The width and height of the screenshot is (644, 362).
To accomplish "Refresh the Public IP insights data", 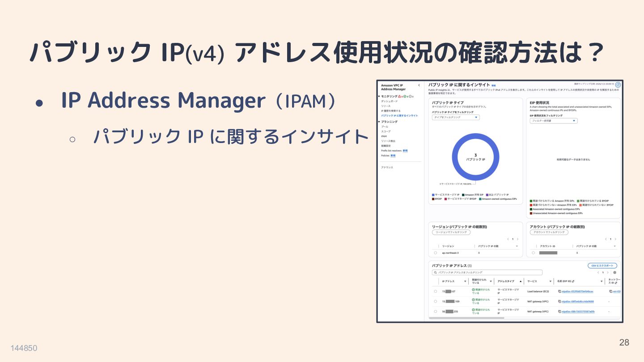I will tap(618, 85).
